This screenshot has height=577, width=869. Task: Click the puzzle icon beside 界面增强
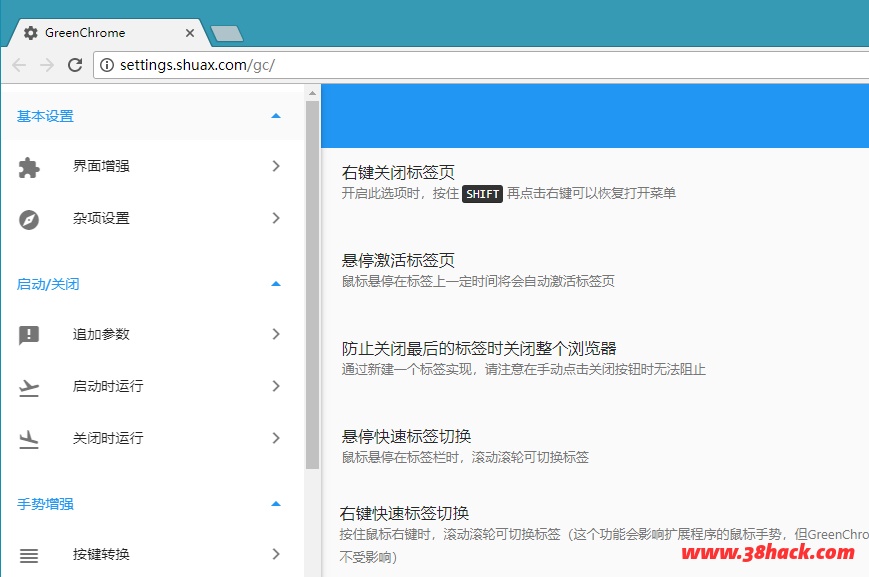[x=29, y=167]
